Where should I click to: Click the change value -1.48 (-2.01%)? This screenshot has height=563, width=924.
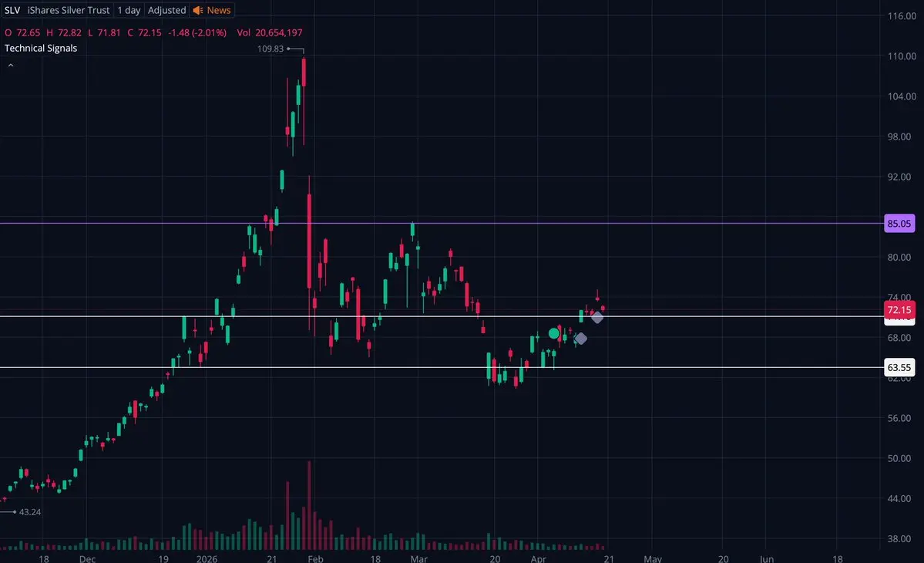click(197, 32)
